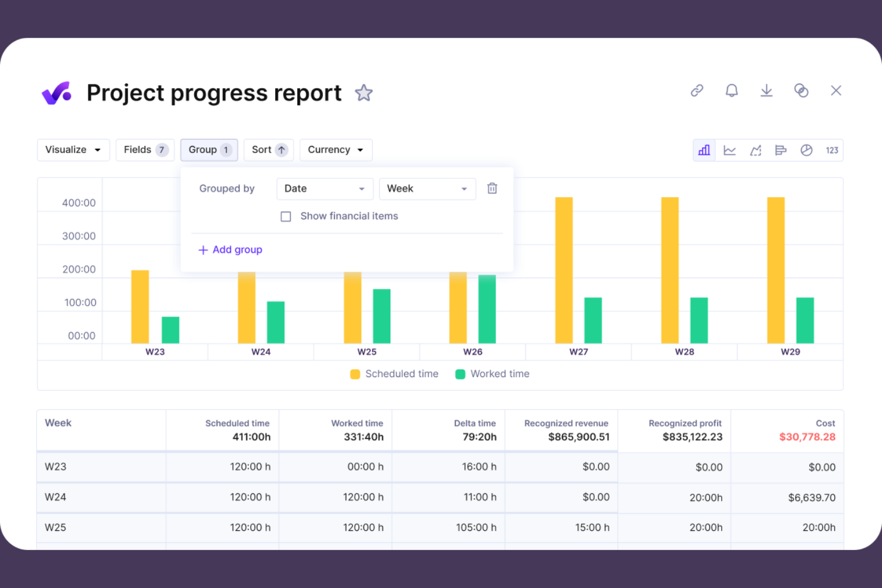Click the W27 yellow scheduled time bar
The image size is (882, 588).
564,270
